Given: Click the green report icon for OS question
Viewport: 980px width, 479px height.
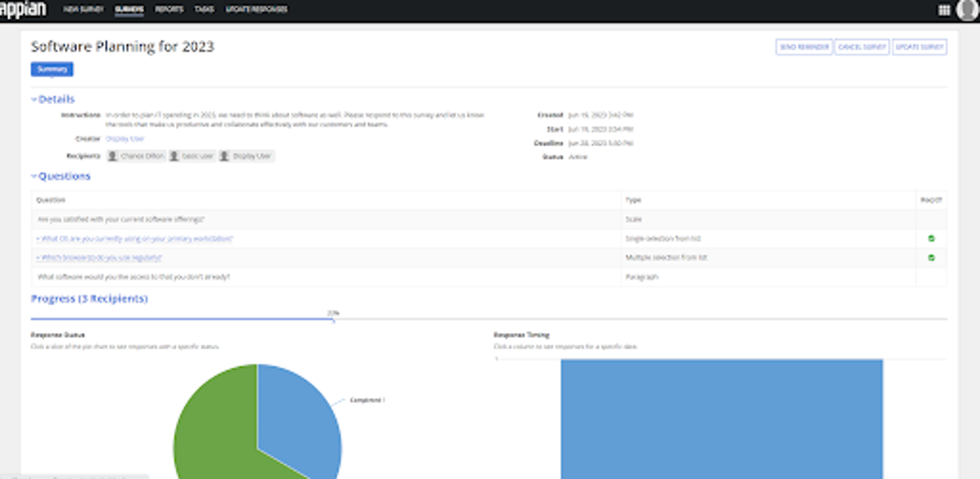Looking at the screenshot, I should 931,239.
